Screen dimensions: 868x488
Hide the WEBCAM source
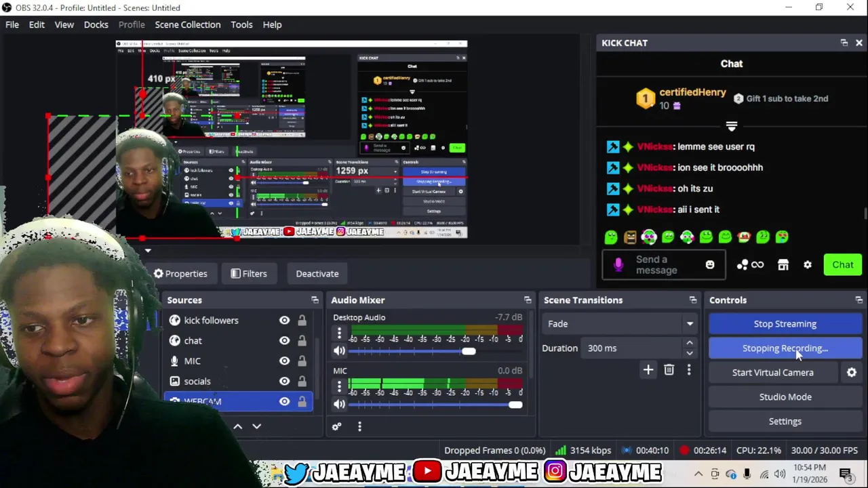[284, 402]
